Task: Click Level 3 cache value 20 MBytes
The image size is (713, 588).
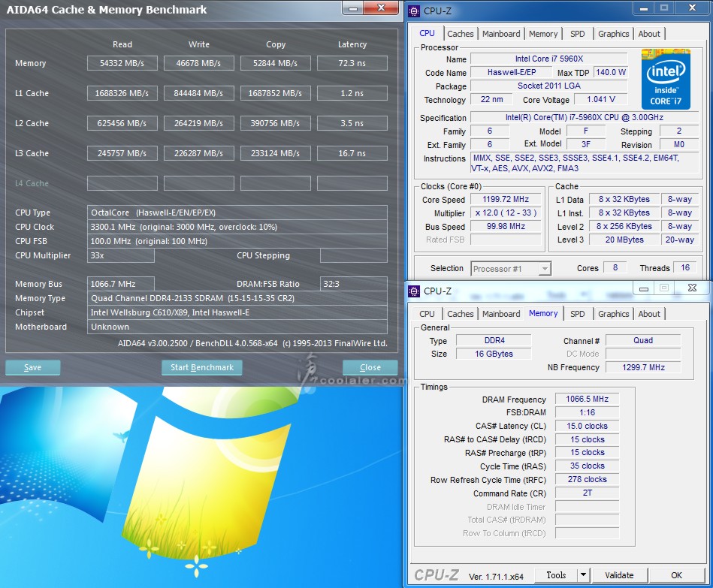Action: coord(624,240)
